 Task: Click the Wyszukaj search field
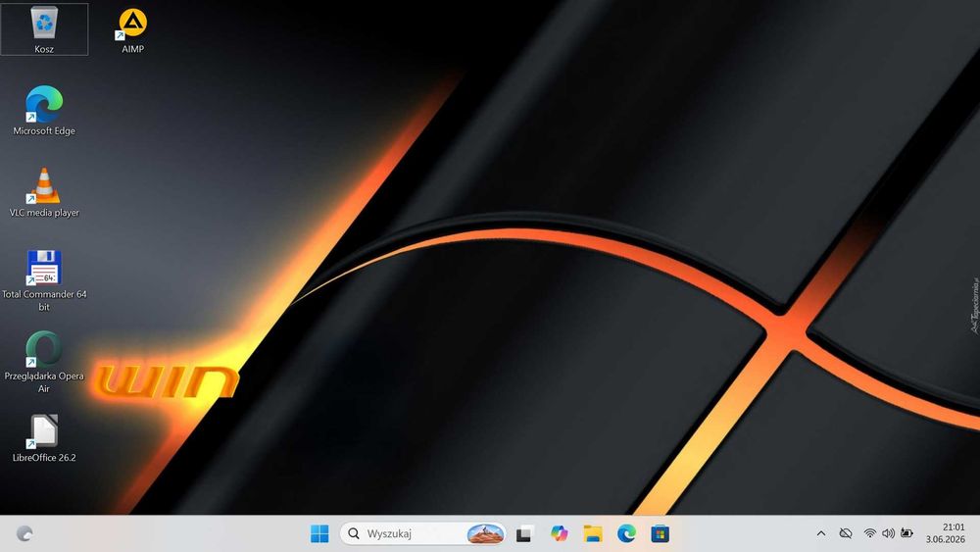tap(422, 533)
